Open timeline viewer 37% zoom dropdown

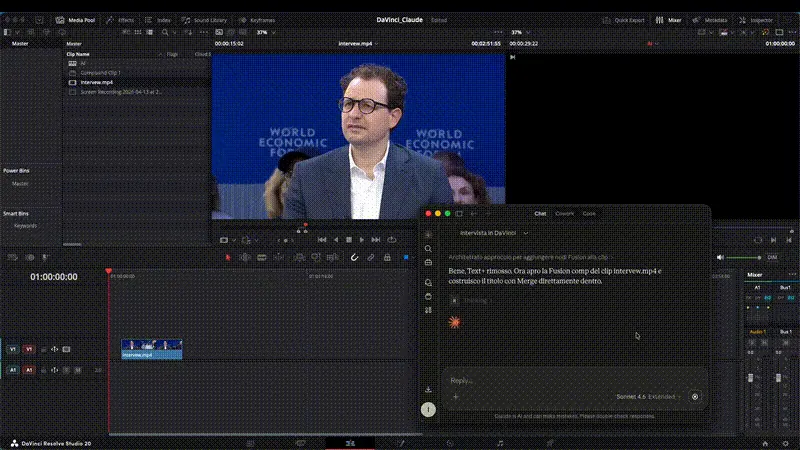pyautogui.click(x=520, y=32)
